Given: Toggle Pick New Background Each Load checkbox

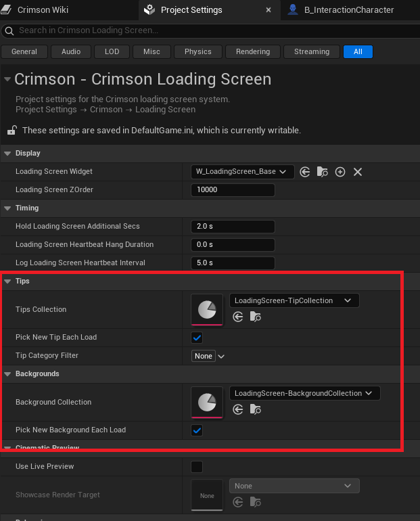Looking at the screenshot, I should [197, 430].
